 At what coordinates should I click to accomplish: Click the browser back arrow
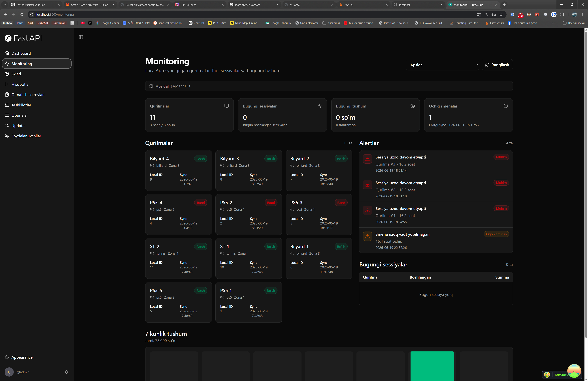click(x=5, y=15)
